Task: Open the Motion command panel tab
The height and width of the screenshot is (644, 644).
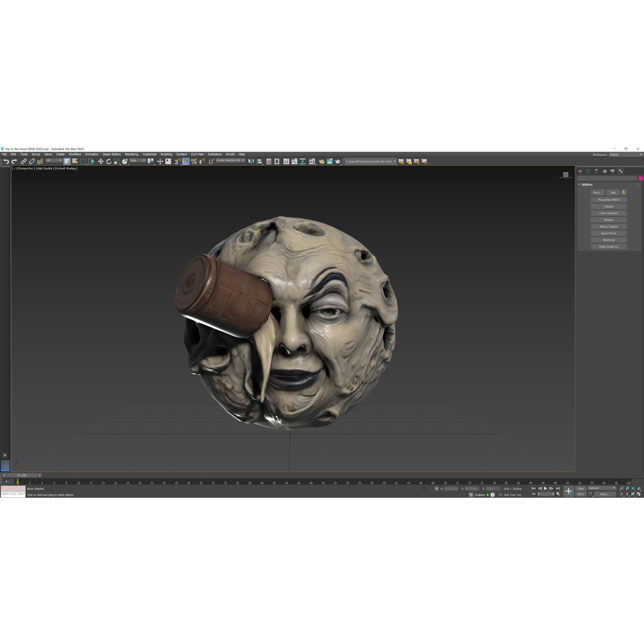Action: [x=605, y=171]
